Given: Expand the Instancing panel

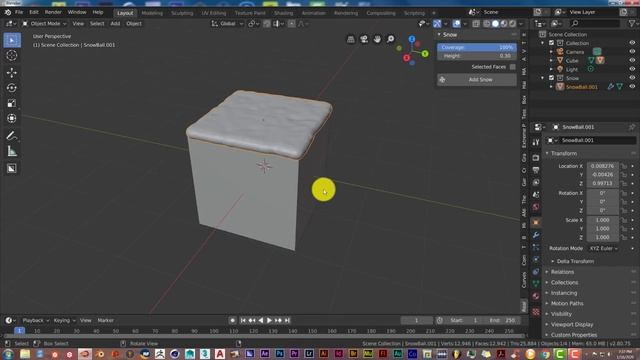Looking at the screenshot, I should point(564,293).
